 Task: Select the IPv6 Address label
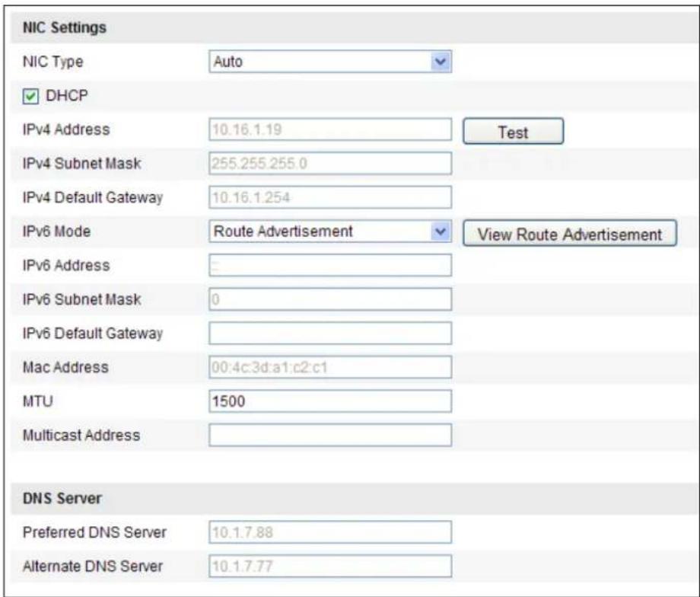(x=66, y=266)
